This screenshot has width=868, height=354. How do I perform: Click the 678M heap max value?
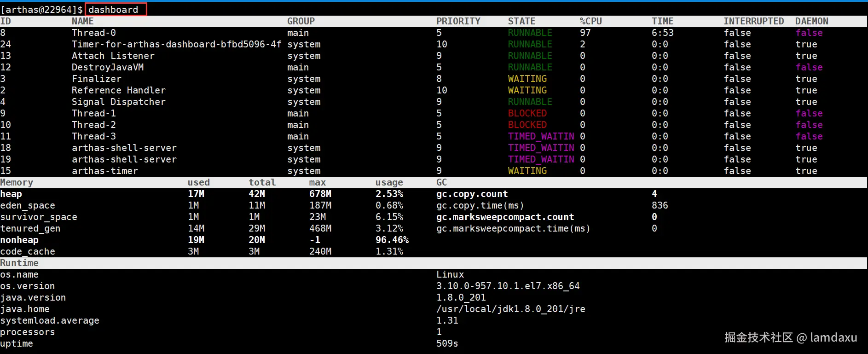pyautogui.click(x=320, y=194)
